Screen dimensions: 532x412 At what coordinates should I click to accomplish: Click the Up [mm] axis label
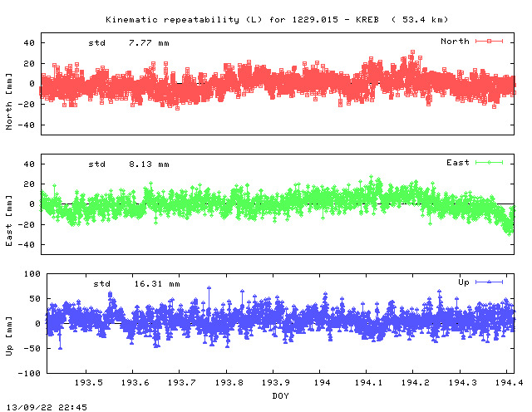pyautogui.click(x=9, y=336)
